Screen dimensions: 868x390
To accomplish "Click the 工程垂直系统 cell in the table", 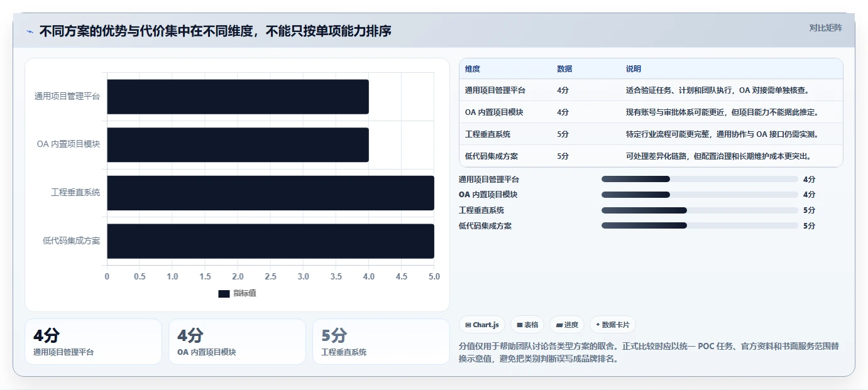I will coord(488,134).
